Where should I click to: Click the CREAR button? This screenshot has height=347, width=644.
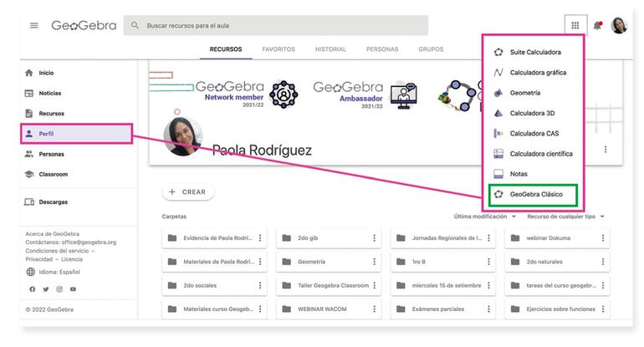tap(188, 192)
